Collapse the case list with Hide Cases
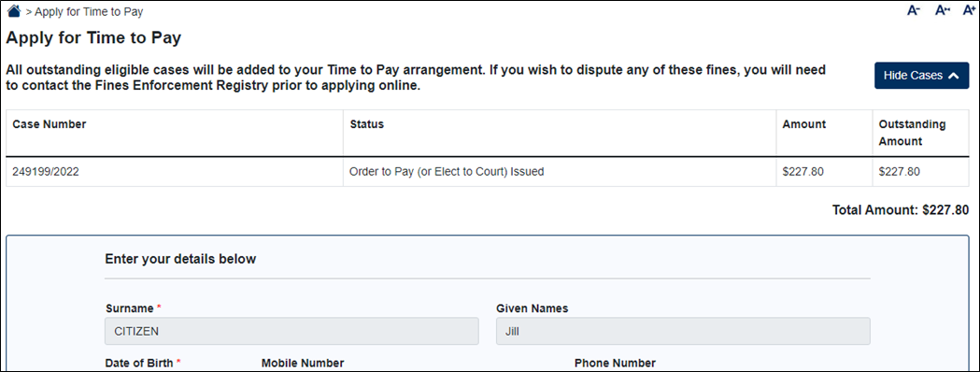Screen dimensions: 980x372 921,76
